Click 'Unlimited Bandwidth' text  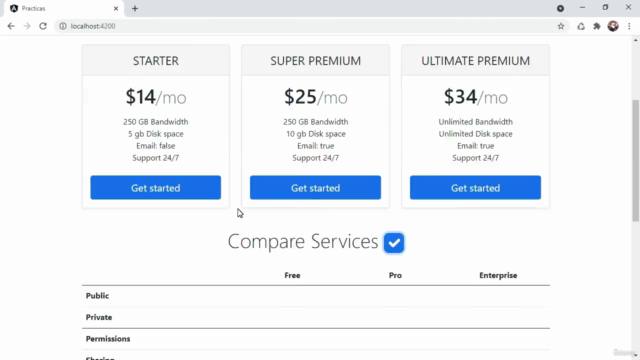476,122
